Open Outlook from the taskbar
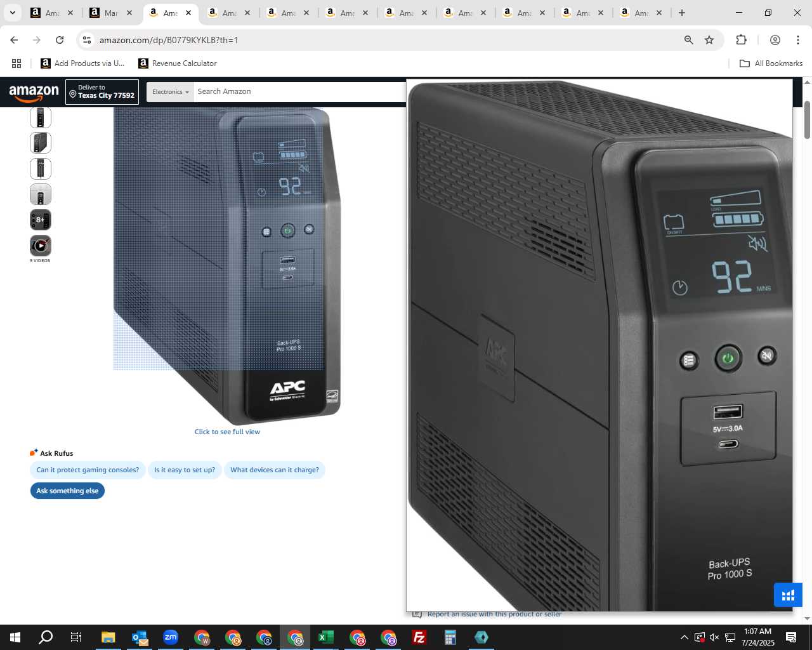Screen dimensions: 812x650 (140, 637)
